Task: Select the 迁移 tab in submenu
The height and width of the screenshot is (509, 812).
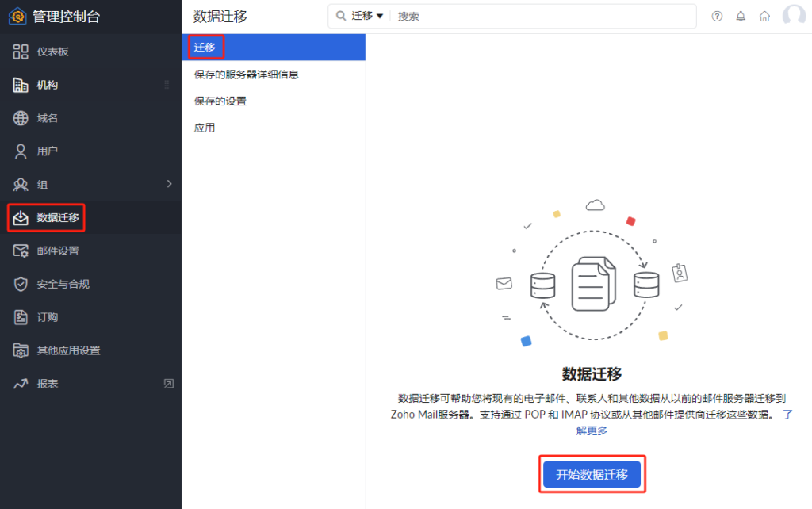Action: tap(205, 48)
